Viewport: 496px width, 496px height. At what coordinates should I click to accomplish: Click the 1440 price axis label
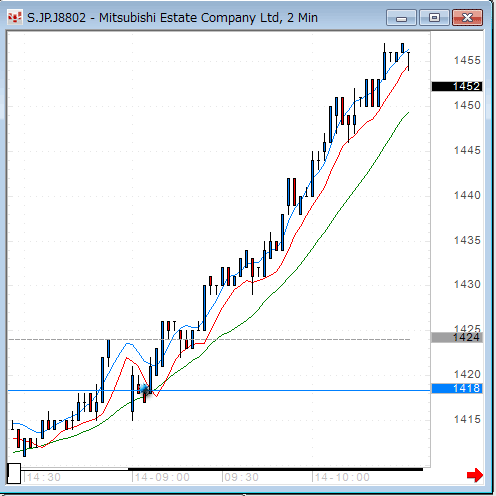click(467, 195)
